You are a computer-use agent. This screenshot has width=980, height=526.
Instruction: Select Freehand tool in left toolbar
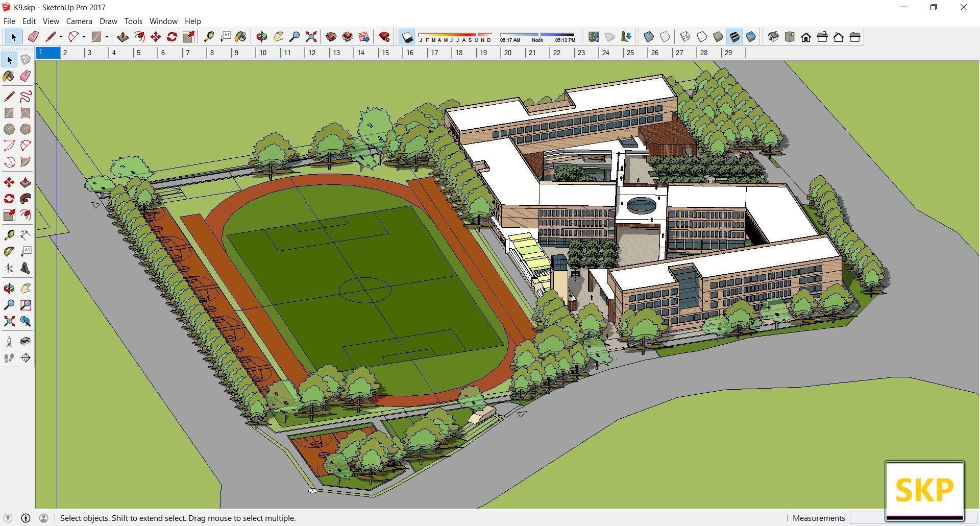26,97
